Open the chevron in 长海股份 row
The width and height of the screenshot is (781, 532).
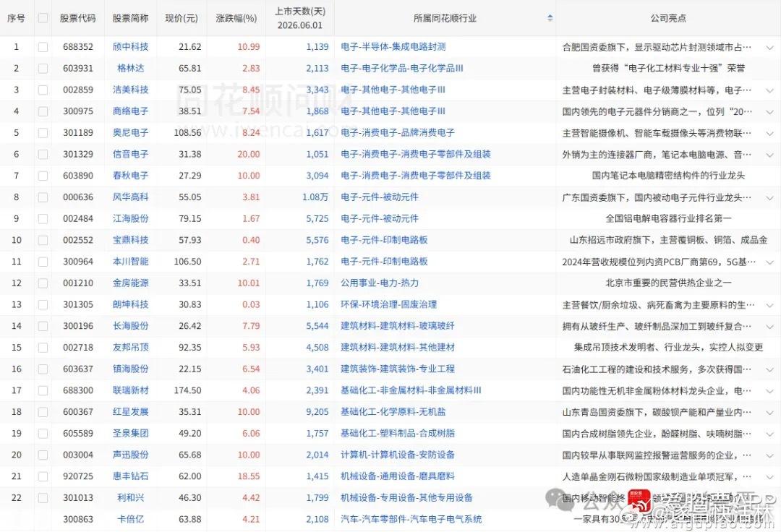pyautogui.click(x=769, y=327)
